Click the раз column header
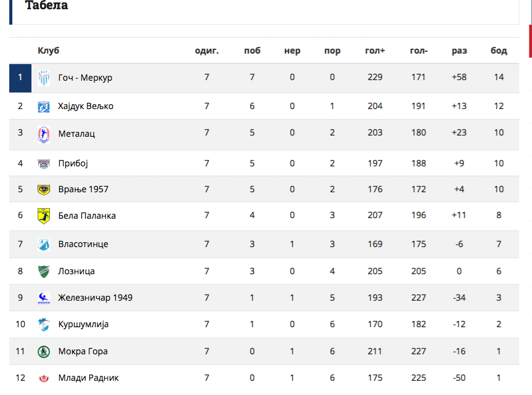The height and width of the screenshot is (395, 532). [x=459, y=51]
